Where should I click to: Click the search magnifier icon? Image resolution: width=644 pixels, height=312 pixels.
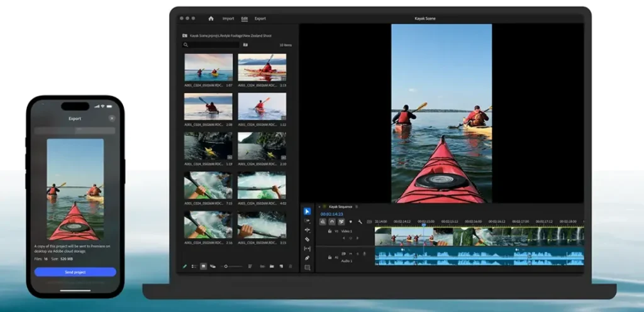point(186,45)
